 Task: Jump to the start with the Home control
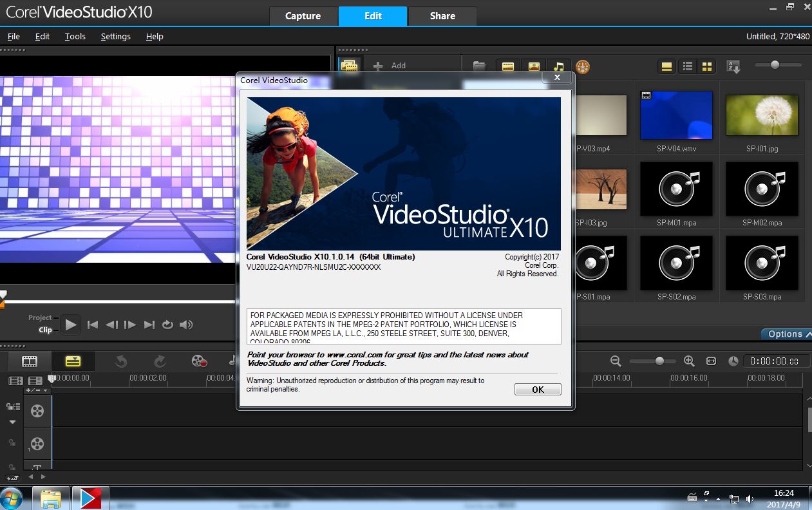tap(93, 325)
